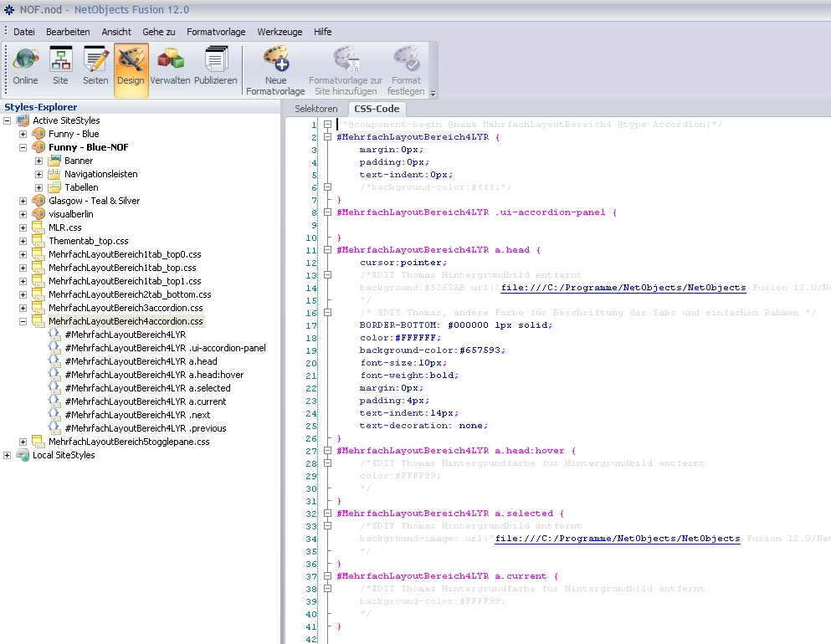Open the Seiten view icon
831x644 pixels.
(95, 67)
